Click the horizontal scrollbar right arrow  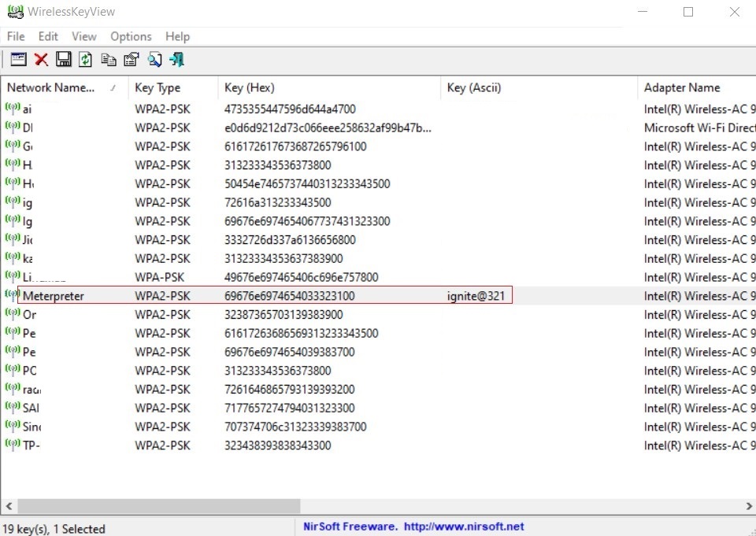pos(749,506)
